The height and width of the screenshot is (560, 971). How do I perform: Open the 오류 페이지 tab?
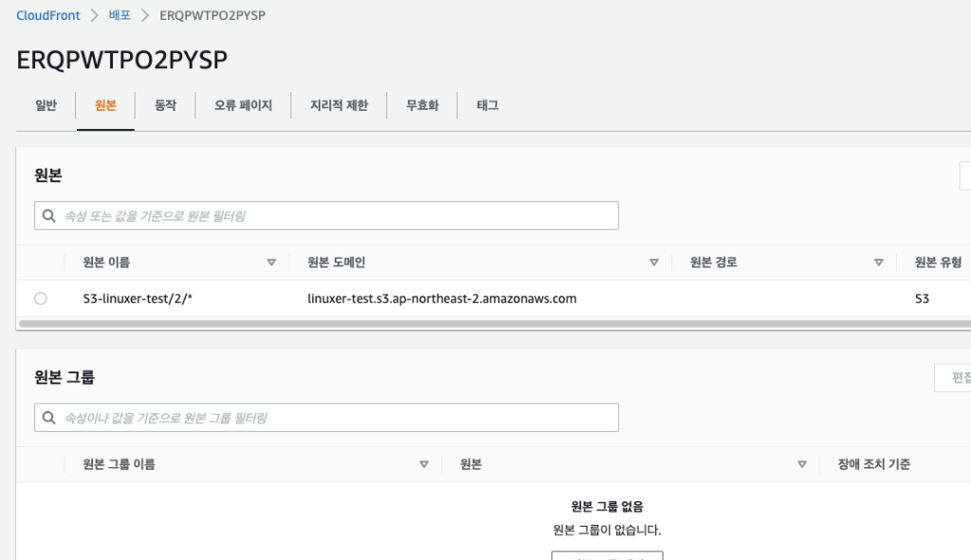coord(243,106)
